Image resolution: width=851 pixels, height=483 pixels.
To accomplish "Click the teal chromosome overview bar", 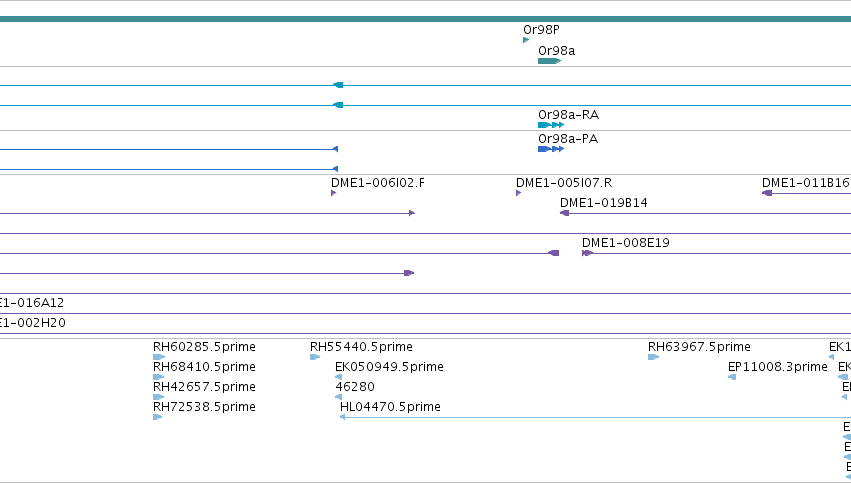I will pyautogui.click(x=426, y=19).
